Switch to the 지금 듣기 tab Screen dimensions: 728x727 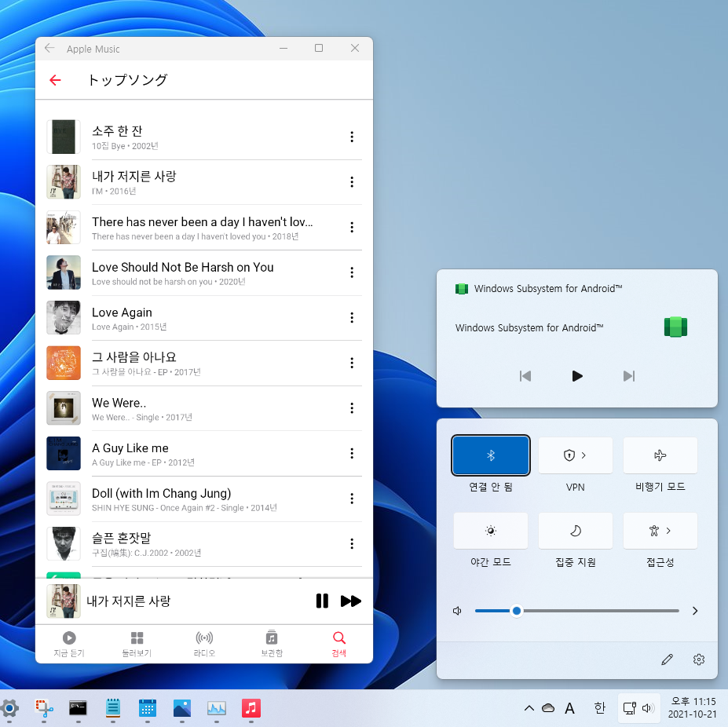(69, 644)
